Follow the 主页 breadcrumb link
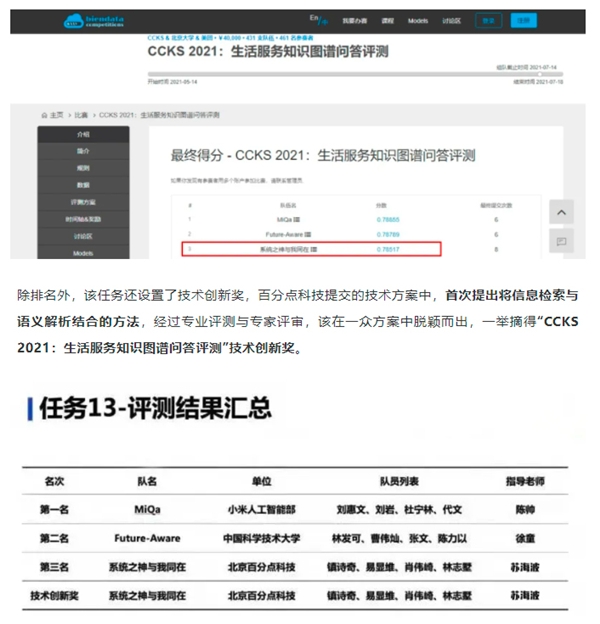Image resolution: width=600 pixels, height=624 pixels. (x=56, y=115)
